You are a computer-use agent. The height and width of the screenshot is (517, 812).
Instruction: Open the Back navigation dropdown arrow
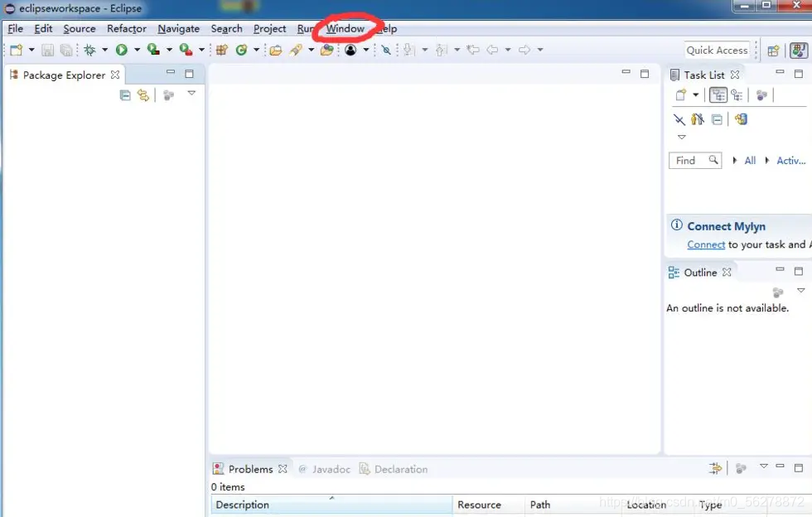pos(507,50)
